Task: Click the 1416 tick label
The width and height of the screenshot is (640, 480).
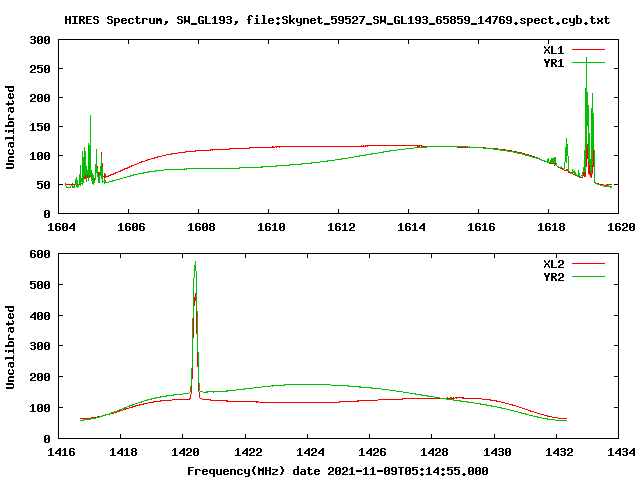Action: pyautogui.click(x=61, y=452)
